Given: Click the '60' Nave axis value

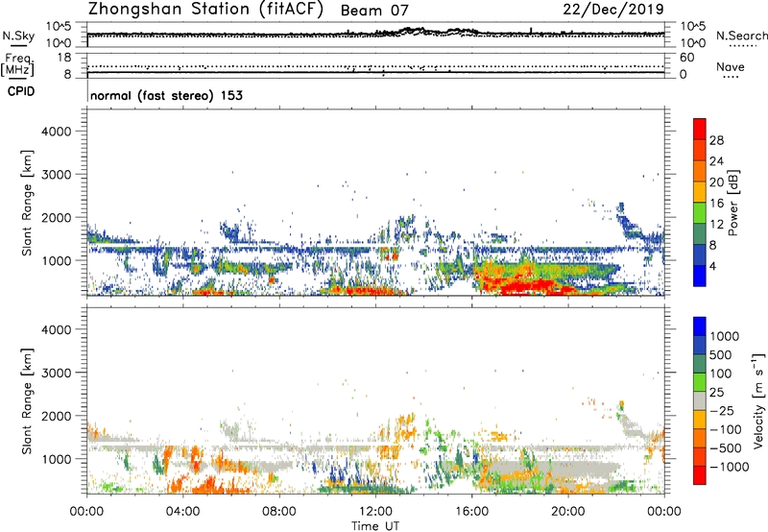Looking at the screenshot, I should click(686, 58).
